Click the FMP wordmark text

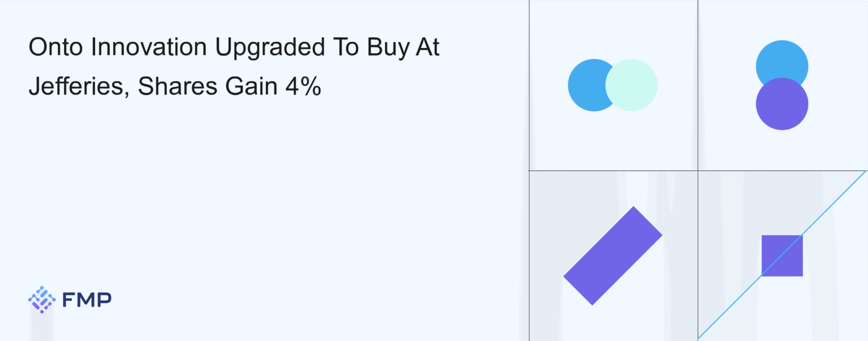(87, 300)
